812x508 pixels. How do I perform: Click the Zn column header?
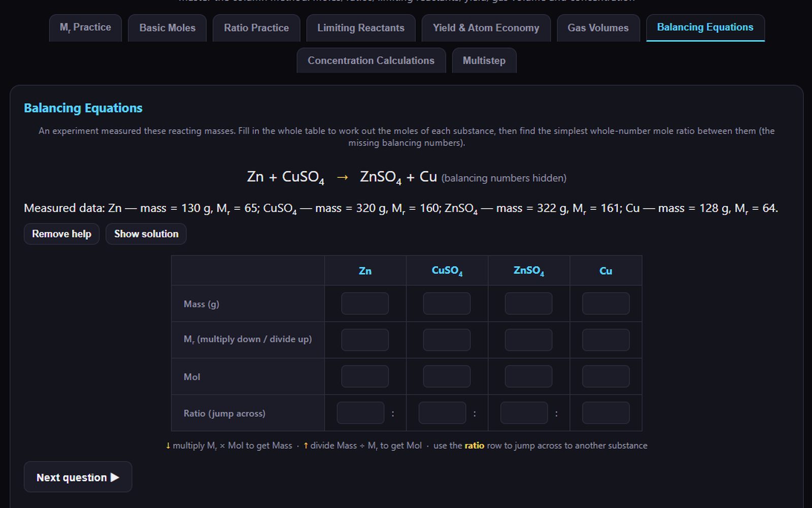[x=365, y=271]
